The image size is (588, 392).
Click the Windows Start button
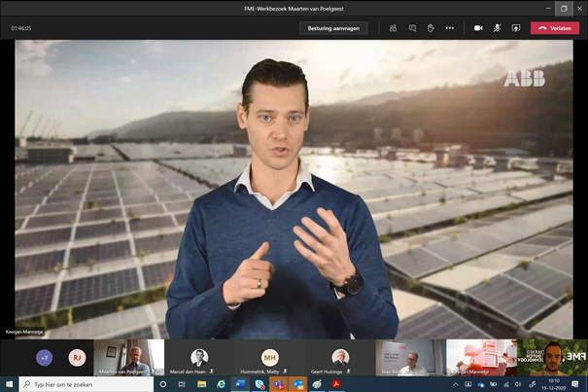point(9,384)
